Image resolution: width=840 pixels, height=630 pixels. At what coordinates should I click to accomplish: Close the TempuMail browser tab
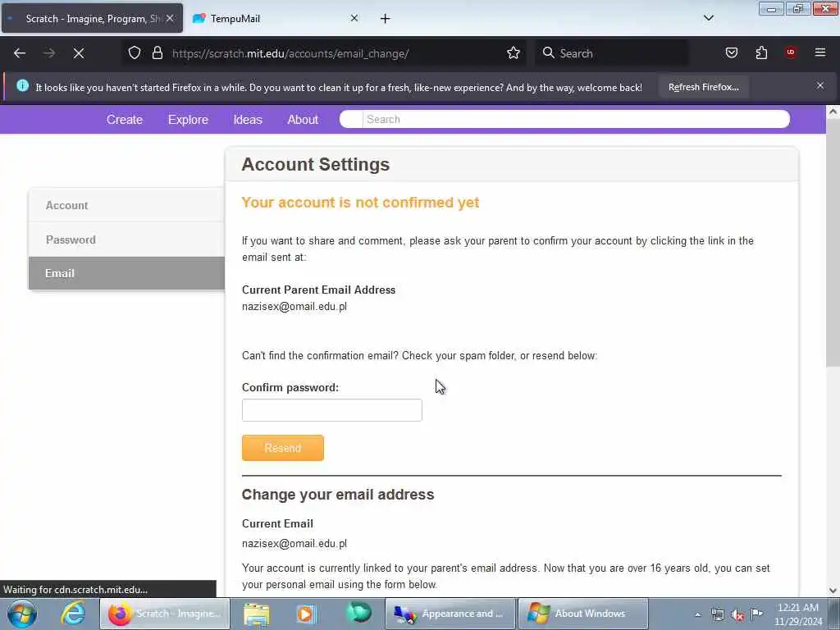[x=354, y=18]
